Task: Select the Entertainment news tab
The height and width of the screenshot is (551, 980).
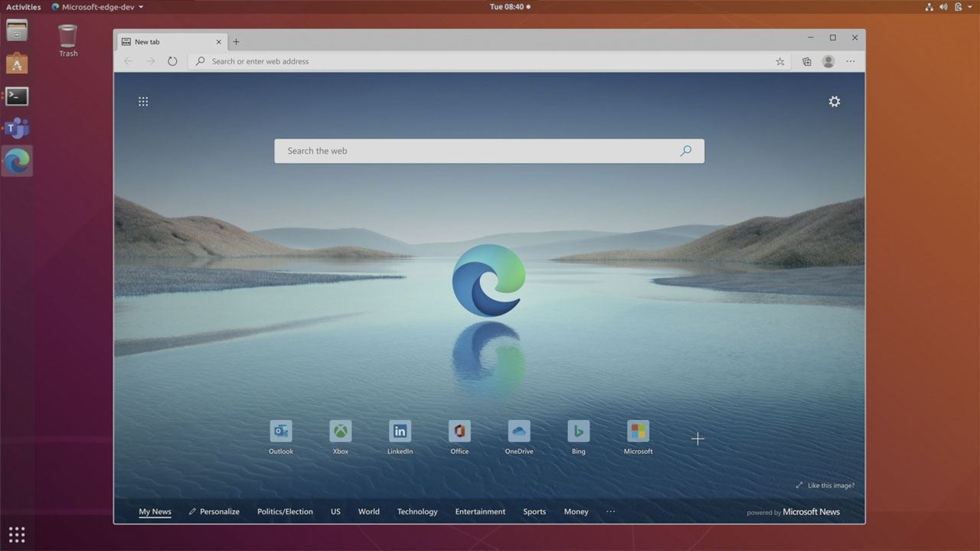Action: (x=480, y=511)
